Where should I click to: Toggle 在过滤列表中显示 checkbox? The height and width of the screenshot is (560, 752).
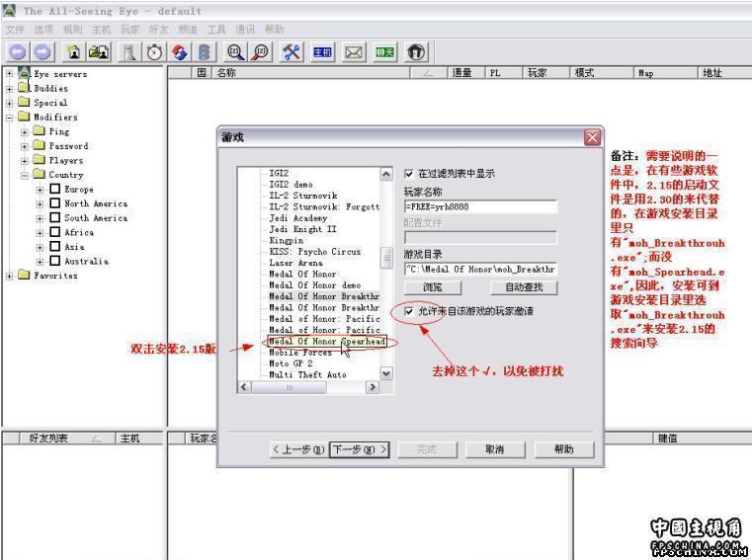tap(409, 174)
